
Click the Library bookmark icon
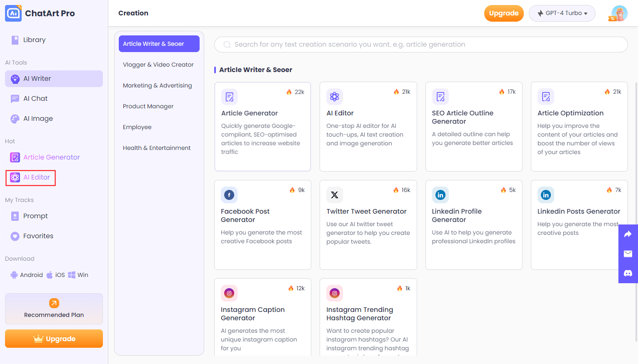click(x=15, y=40)
